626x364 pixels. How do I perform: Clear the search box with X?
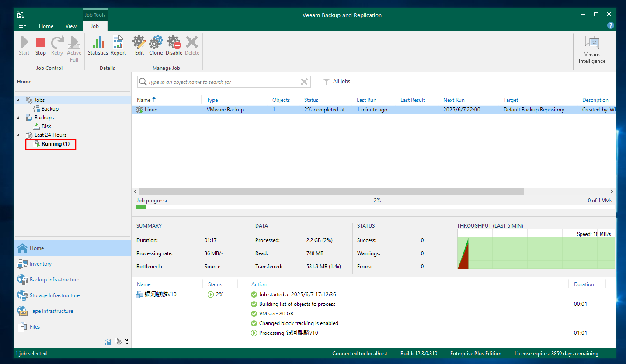pos(304,82)
